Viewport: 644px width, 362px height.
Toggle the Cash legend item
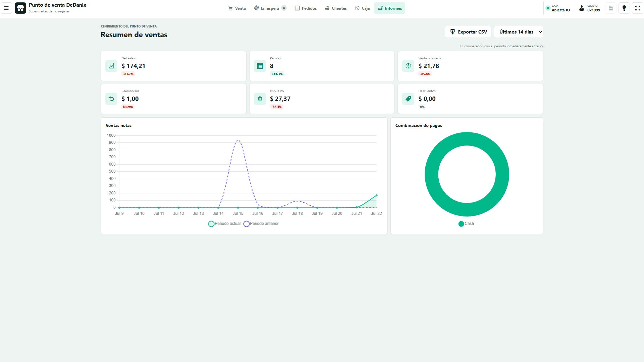tap(466, 224)
